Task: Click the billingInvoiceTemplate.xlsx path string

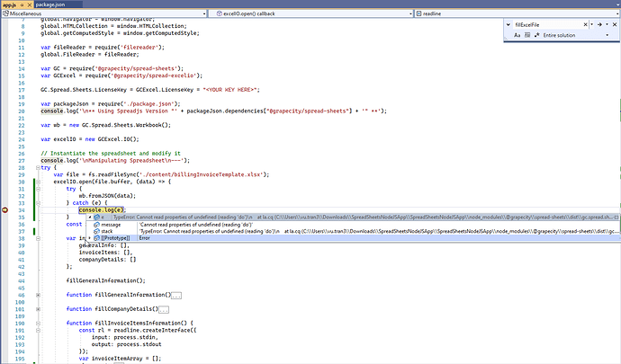Action: tap(201, 175)
